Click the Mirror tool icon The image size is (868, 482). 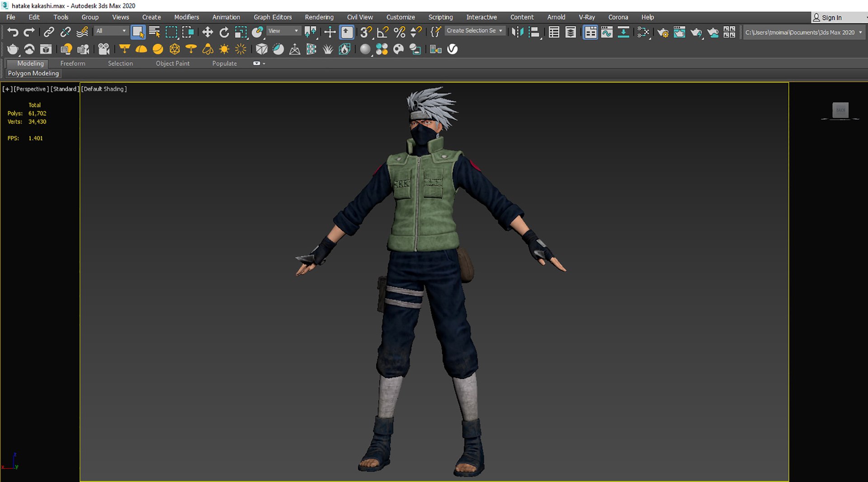(518, 32)
